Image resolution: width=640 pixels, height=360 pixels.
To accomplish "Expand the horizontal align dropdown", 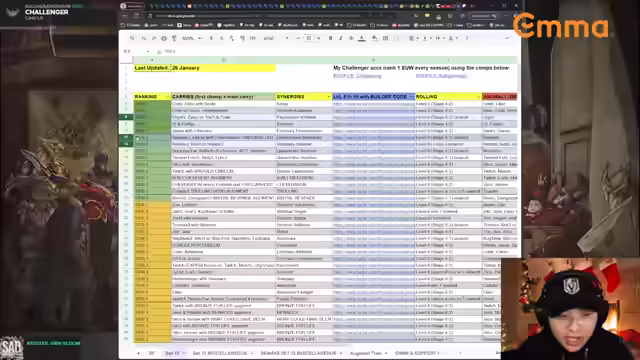I will [413, 38].
